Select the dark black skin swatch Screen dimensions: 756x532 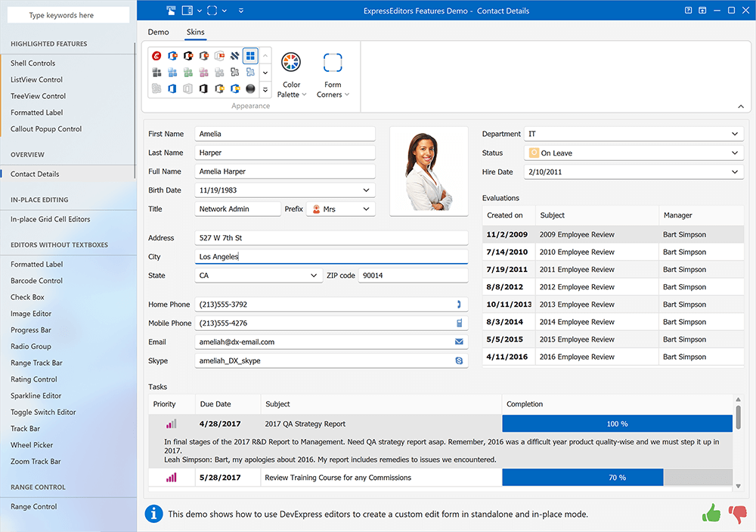pos(249,88)
